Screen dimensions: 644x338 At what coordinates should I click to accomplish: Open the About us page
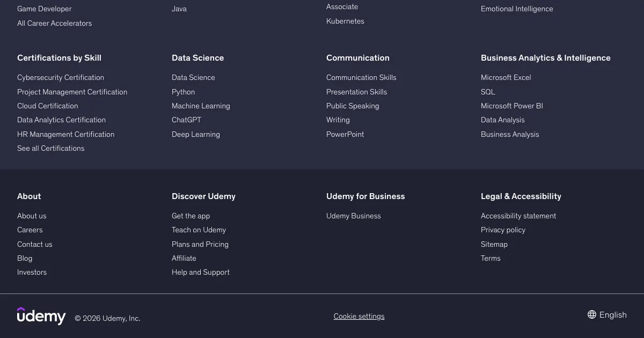coord(32,216)
